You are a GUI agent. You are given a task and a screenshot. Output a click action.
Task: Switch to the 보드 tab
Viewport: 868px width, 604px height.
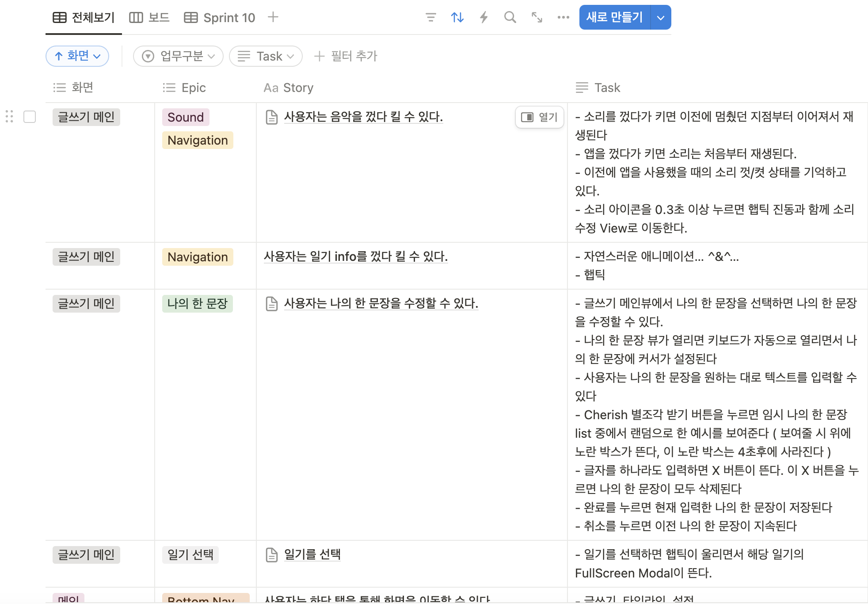pos(149,18)
